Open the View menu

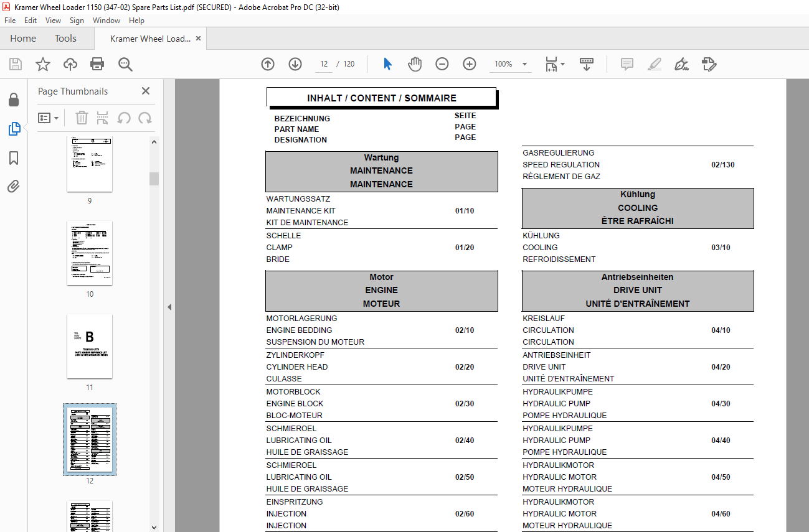(53, 21)
